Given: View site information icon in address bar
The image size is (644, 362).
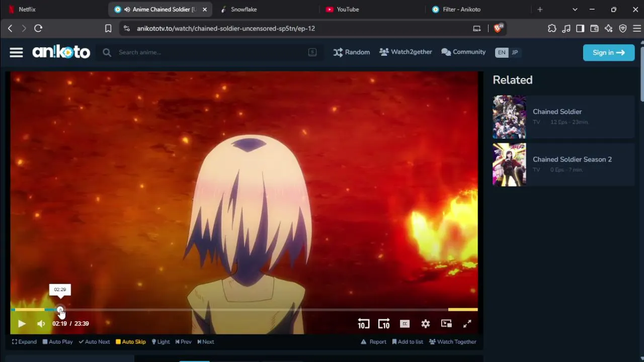Looking at the screenshot, I should pos(127,29).
